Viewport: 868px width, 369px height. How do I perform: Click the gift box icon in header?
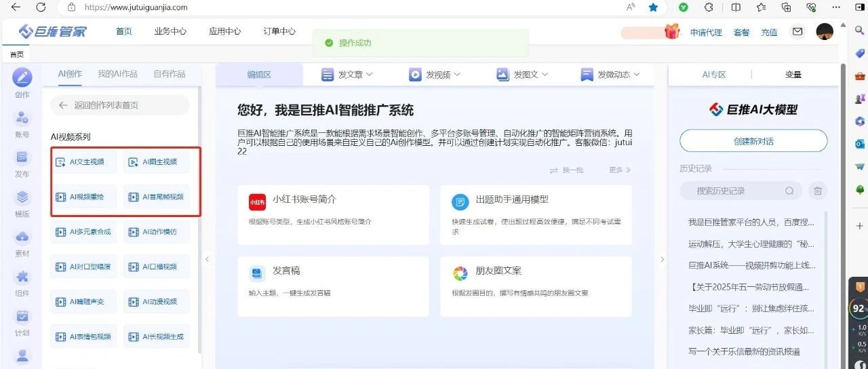click(x=672, y=31)
